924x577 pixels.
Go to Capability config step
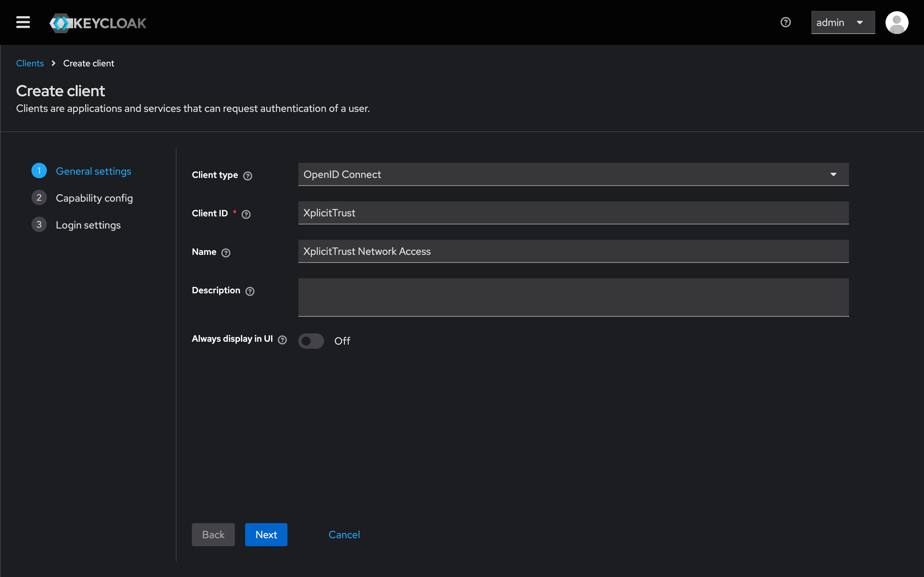pyautogui.click(x=94, y=198)
